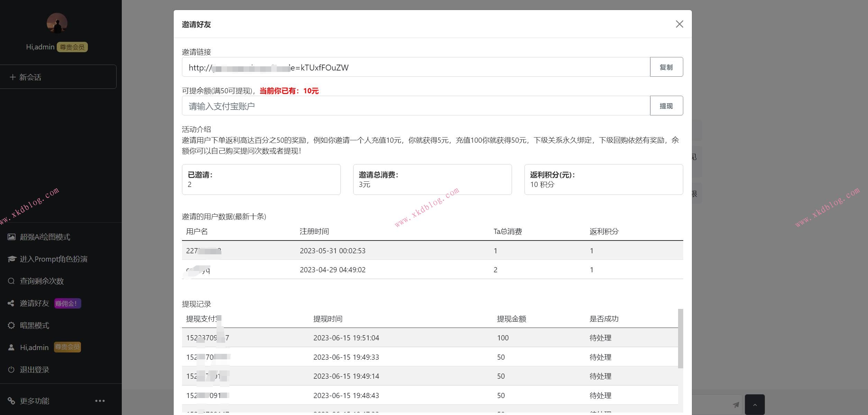
Task: Click the power icon for 退出登录
Action: click(11, 369)
